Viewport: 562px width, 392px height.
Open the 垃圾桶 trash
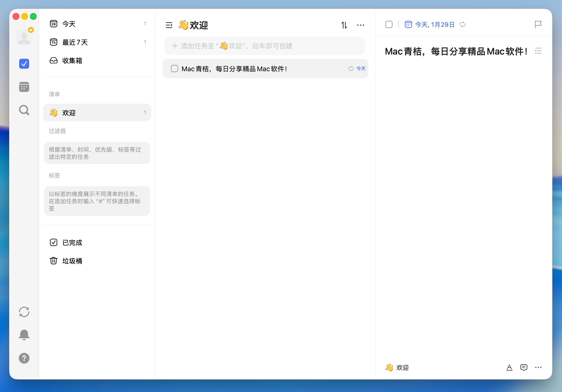tap(72, 261)
